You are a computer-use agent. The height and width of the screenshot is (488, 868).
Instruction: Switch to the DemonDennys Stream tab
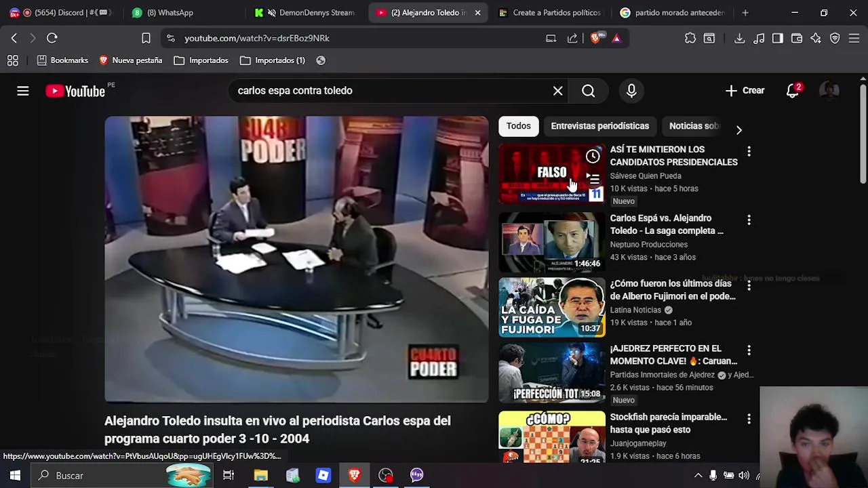307,13
